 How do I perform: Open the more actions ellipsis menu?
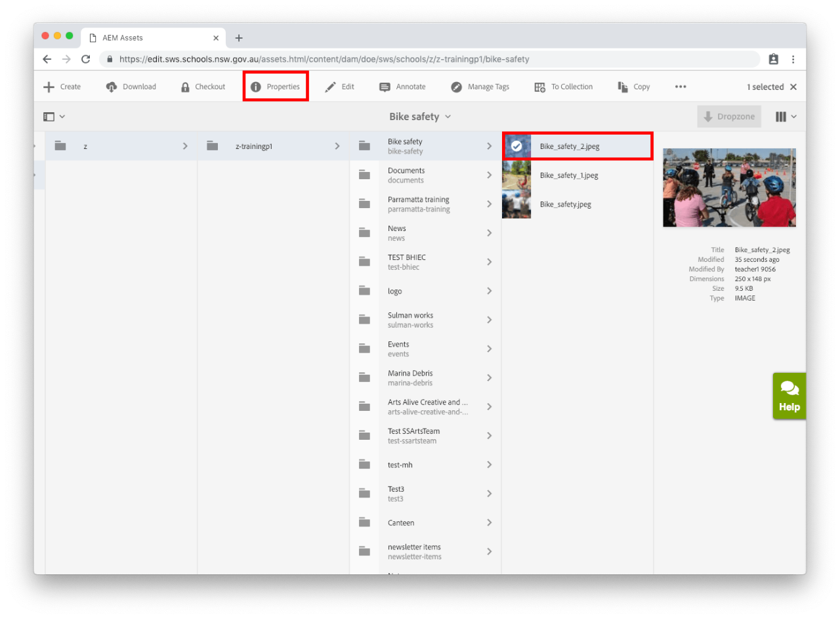click(681, 87)
